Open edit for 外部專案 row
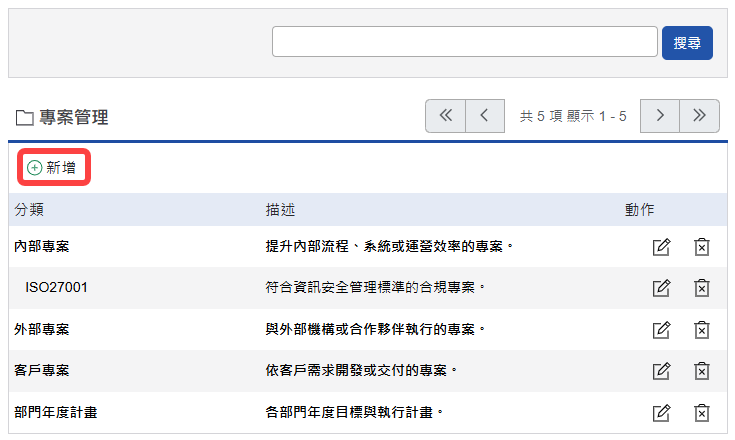Image resolution: width=735 pixels, height=440 pixels. [x=661, y=329]
